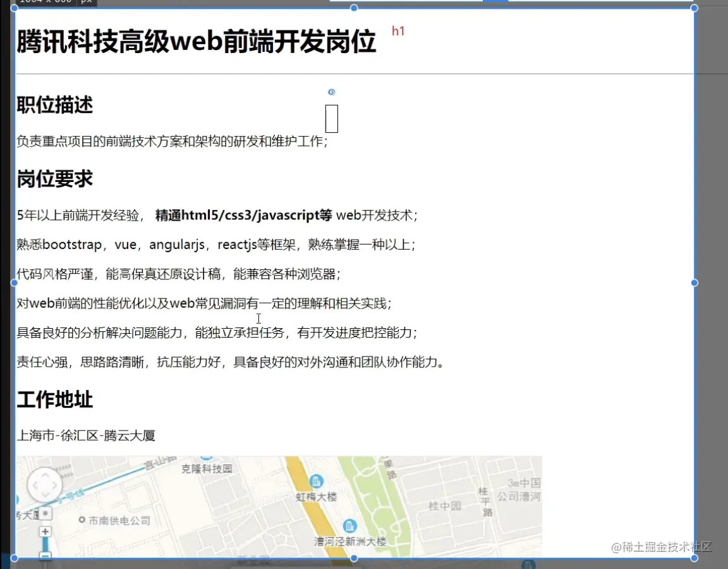Click the web开发技术 text after bold

tap(377, 215)
